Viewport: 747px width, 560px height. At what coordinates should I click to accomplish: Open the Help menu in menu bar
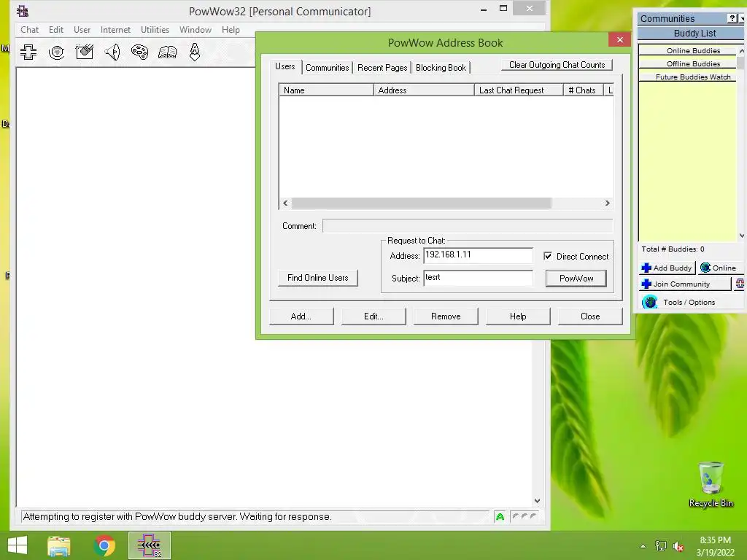[231, 29]
